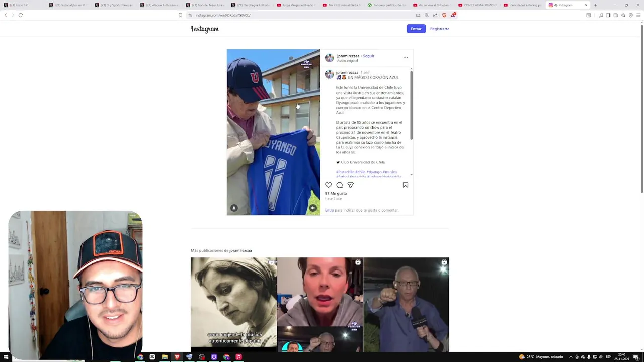This screenshot has height=362, width=644.
Task: Bookmark this page in the address bar
Action: [x=180, y=15]
